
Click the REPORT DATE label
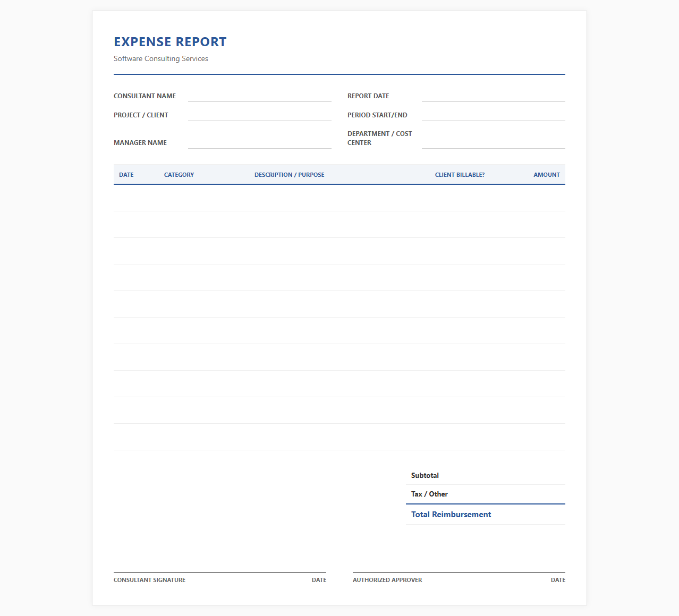(x=368, y=96)
